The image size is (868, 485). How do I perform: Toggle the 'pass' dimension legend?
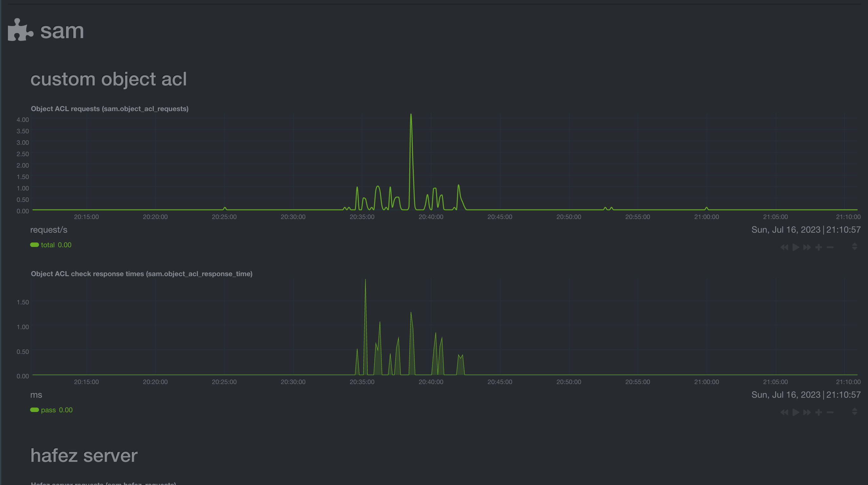point(49,410)
